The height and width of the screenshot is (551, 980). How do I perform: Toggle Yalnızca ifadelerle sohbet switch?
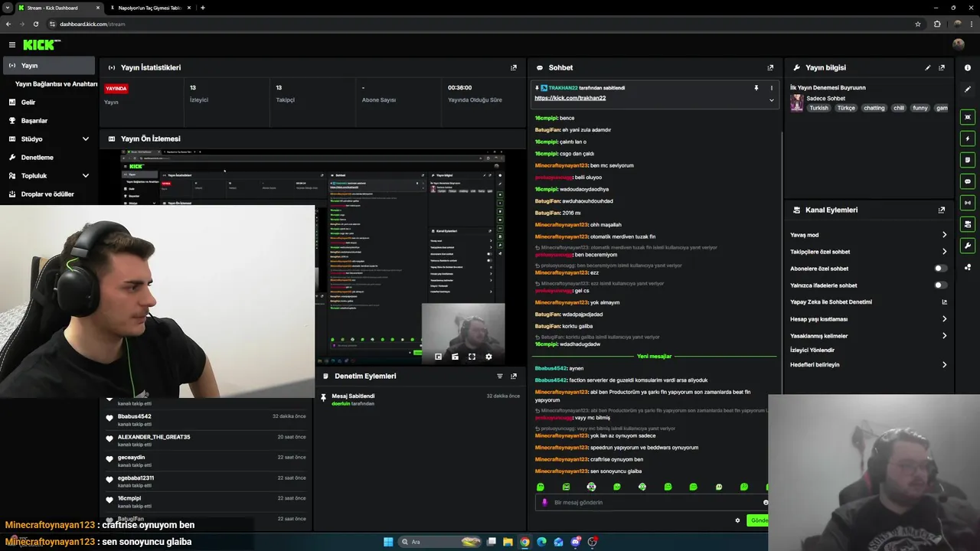[x=940, y=285]
